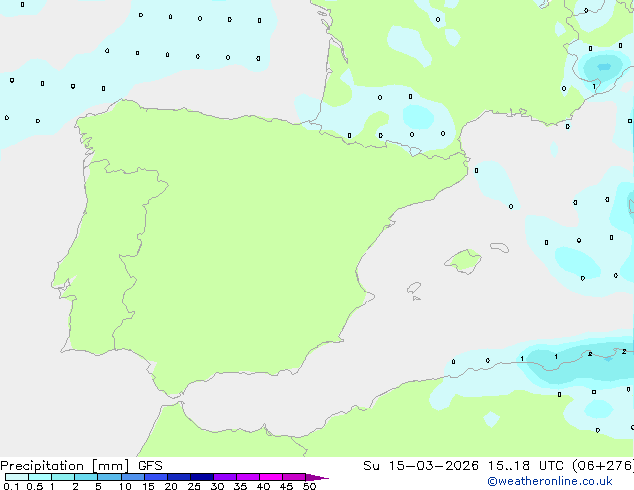The width and height of the screenshot is (634, 490).
Task: Pick the 35–40 mm legend swatch
Action: 247,477
